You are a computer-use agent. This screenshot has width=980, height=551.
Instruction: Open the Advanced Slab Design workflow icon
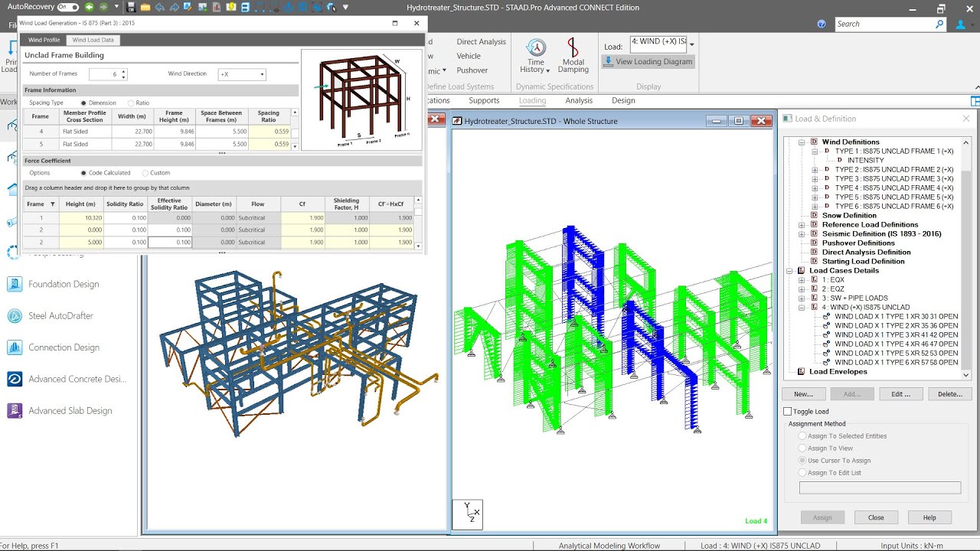[15, 410]
